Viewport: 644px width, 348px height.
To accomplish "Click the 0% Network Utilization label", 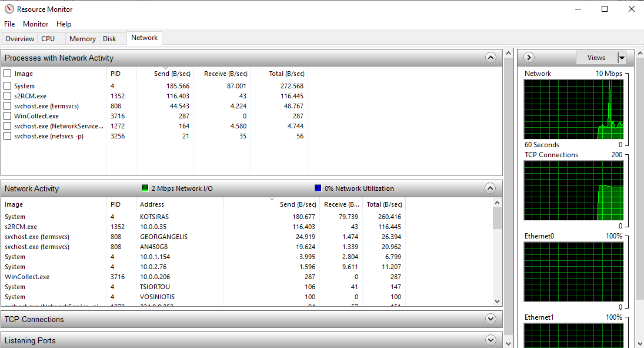I will point(359,188).
